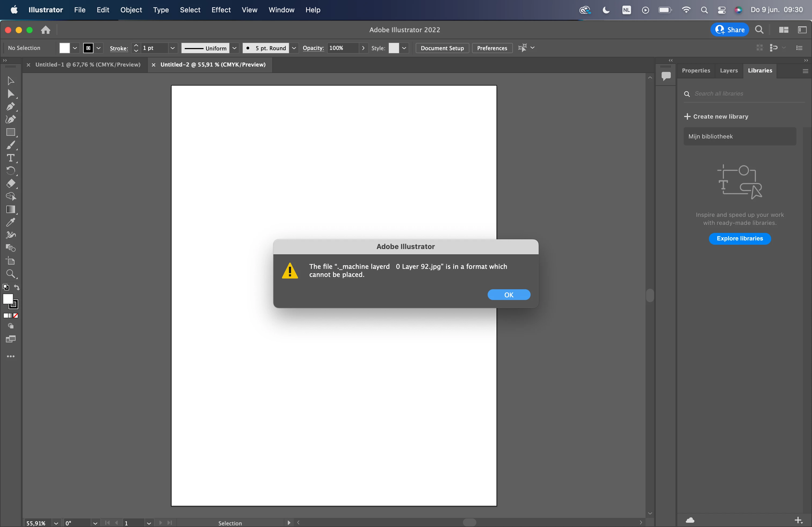The height and width of the screenshot is (527, 812).
Task: Select the Zoom tool
Action: 10,274
